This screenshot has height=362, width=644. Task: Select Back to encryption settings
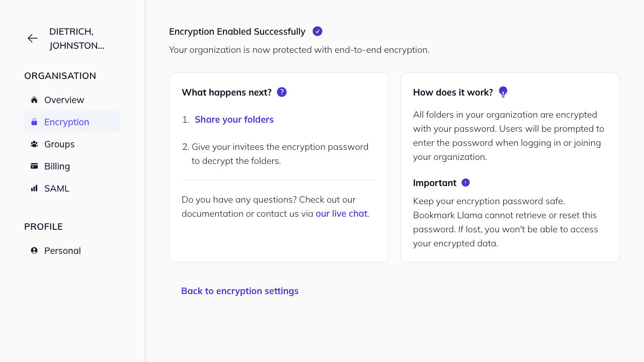click(240, 291)
